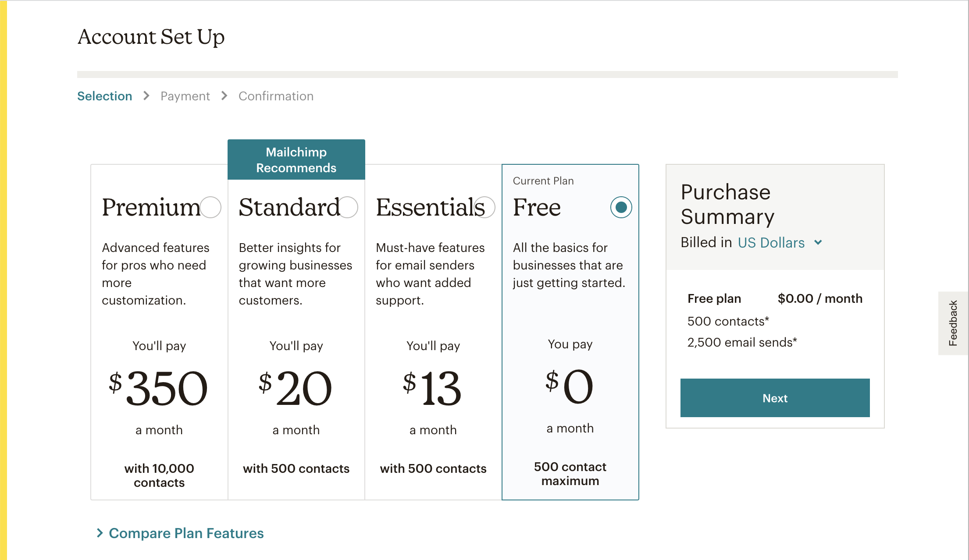Click the Compare Plan Features chevron icon
The width and height of the screenshot is (969, 560).
[x=100, y=533]
